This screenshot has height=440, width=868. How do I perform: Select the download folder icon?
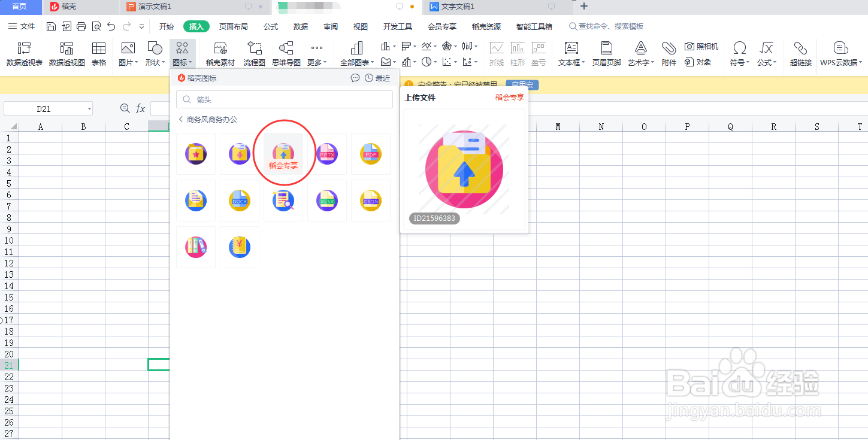point(240,154)
